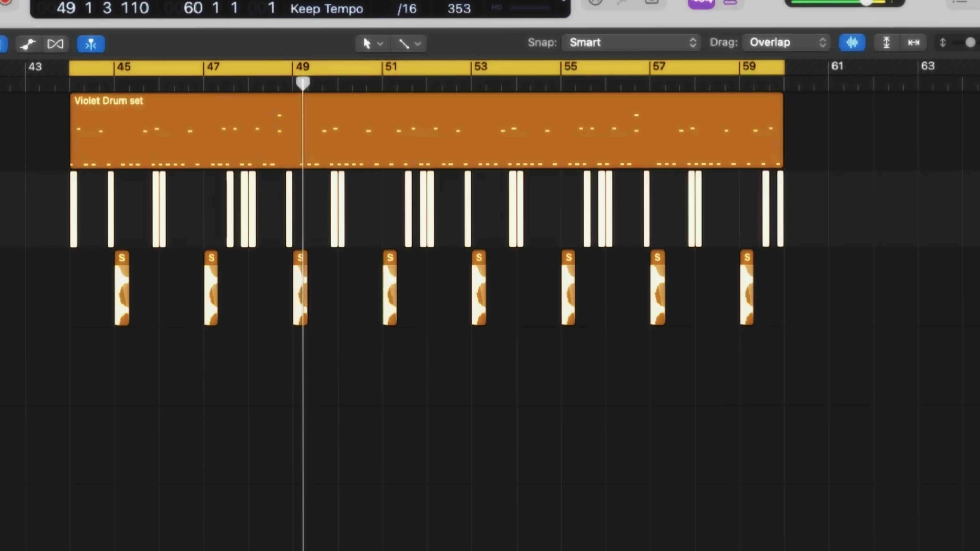Click the horizontal auto zoom icon
This screenshot has width=980, height=551.
click(914, 42)
